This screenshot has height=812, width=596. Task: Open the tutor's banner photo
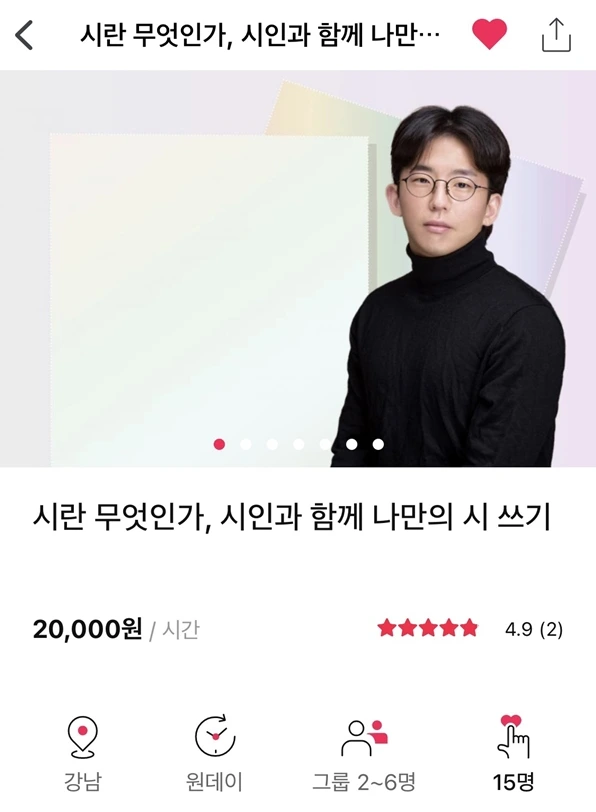298,268
